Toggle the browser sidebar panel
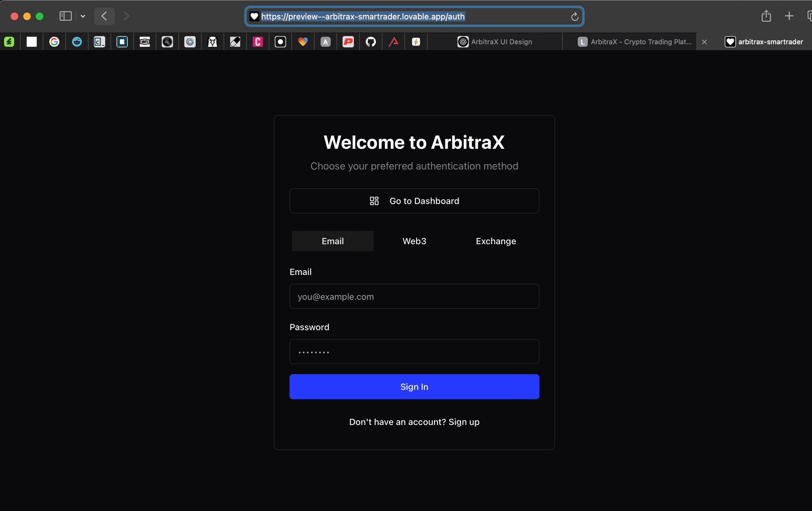 point(65,16)
